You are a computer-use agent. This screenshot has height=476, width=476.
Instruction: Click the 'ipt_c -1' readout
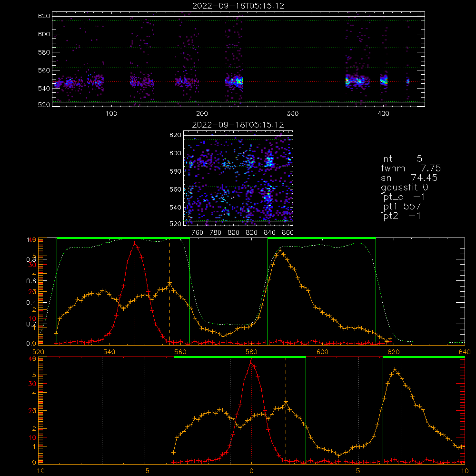click(403, 197)
